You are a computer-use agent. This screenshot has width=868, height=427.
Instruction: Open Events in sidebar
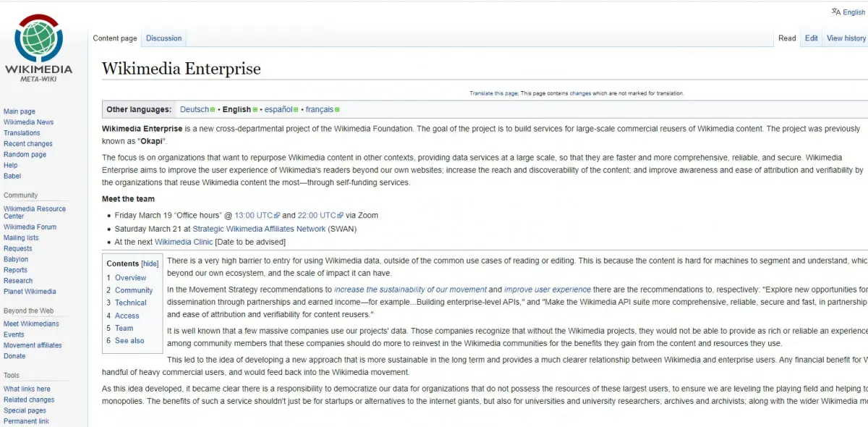tap(14, 334)
